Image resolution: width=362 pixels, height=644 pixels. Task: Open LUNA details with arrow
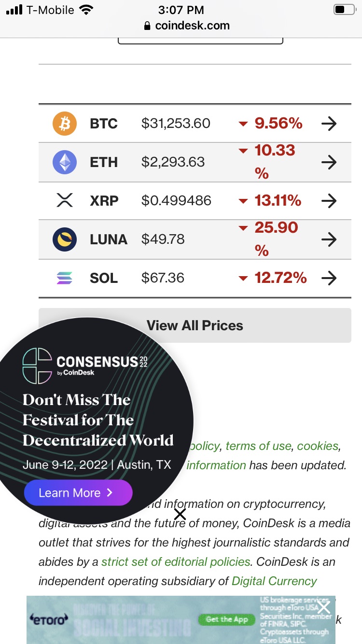(329, 239)
